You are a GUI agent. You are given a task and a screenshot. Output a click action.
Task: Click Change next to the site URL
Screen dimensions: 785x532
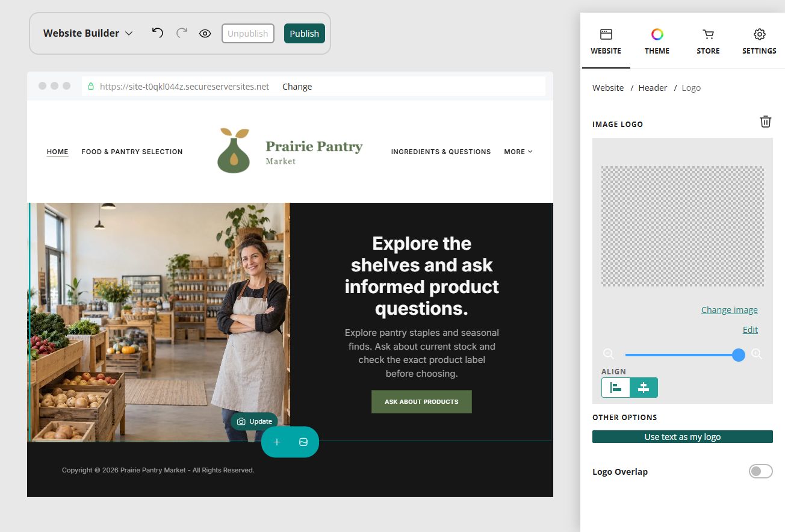click(297, 87)
